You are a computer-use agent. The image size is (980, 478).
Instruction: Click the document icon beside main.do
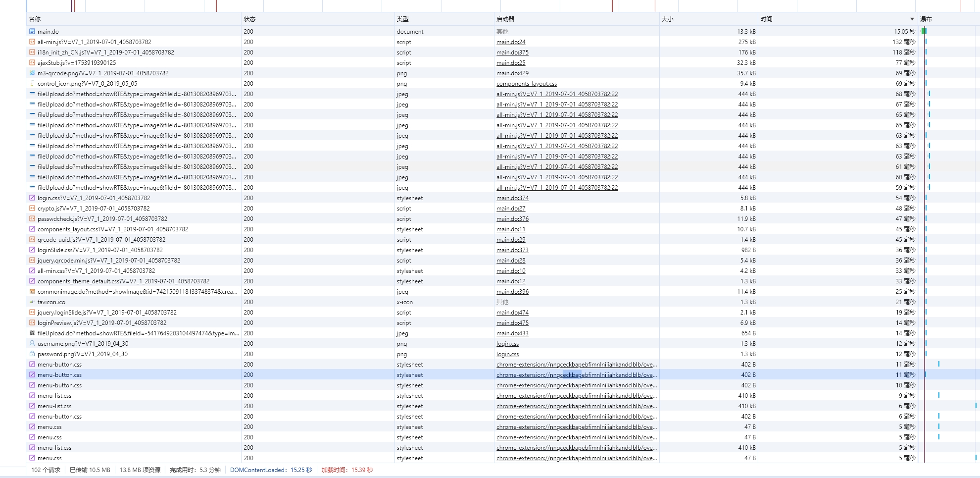coord(32,31)
